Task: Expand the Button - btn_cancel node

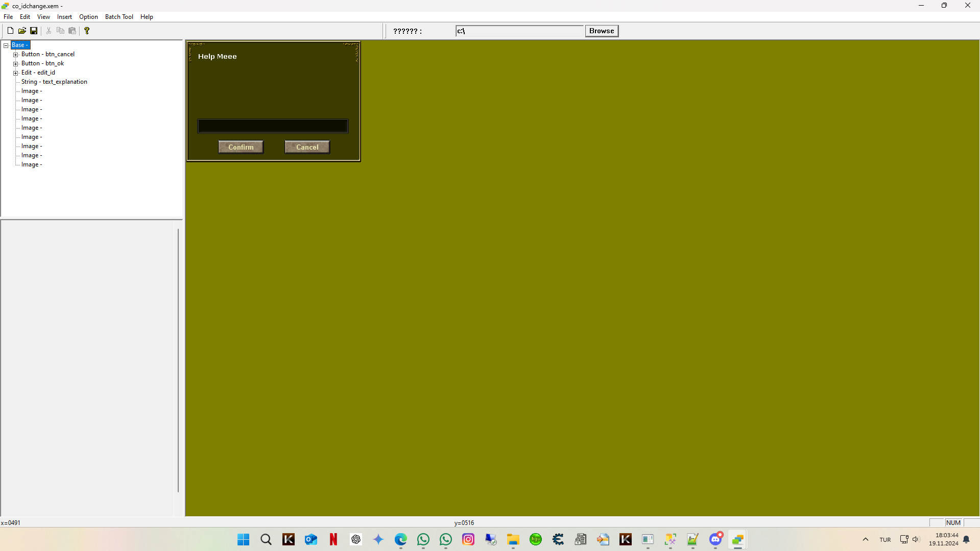Action: [x=16, y=54]
